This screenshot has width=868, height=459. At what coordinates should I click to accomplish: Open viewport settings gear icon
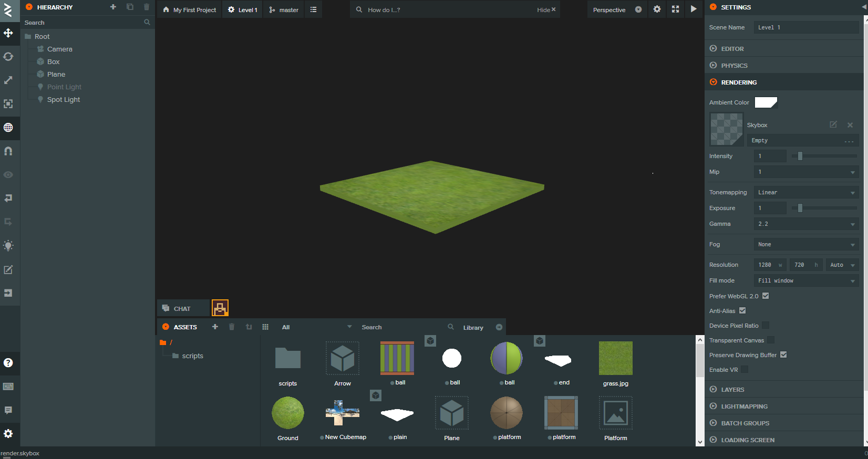click(657, 9)
